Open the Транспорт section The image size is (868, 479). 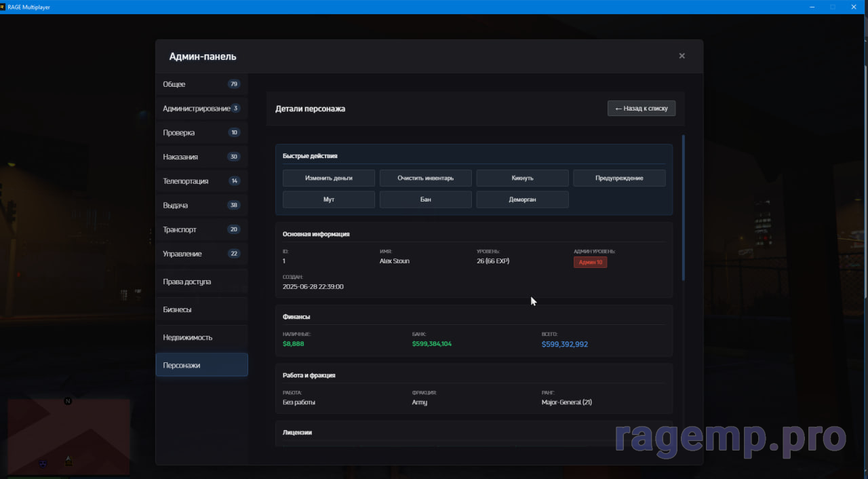point(201,229)
